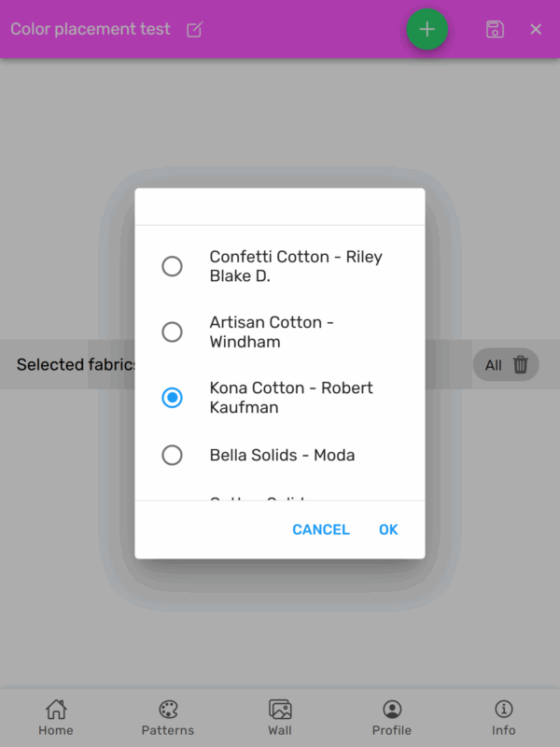The width and height of the screenshot is (560, 747).
Task: Close the project with the X icon
Action: coord(536,29)
